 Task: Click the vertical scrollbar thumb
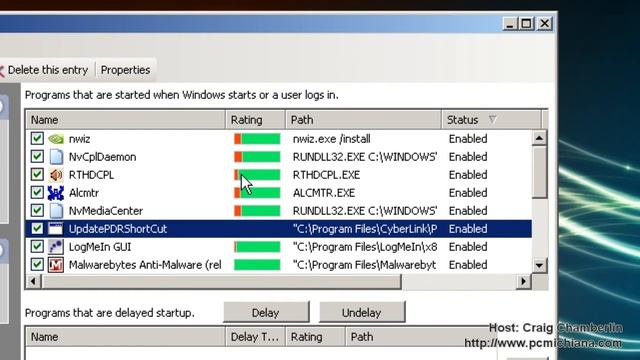[539, 173]
